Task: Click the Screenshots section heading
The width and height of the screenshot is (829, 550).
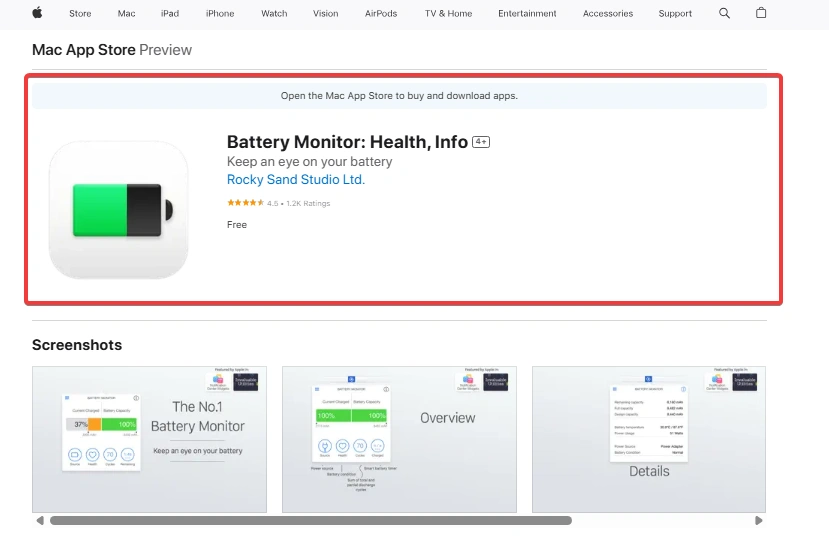Action: [x=77, y=345]
